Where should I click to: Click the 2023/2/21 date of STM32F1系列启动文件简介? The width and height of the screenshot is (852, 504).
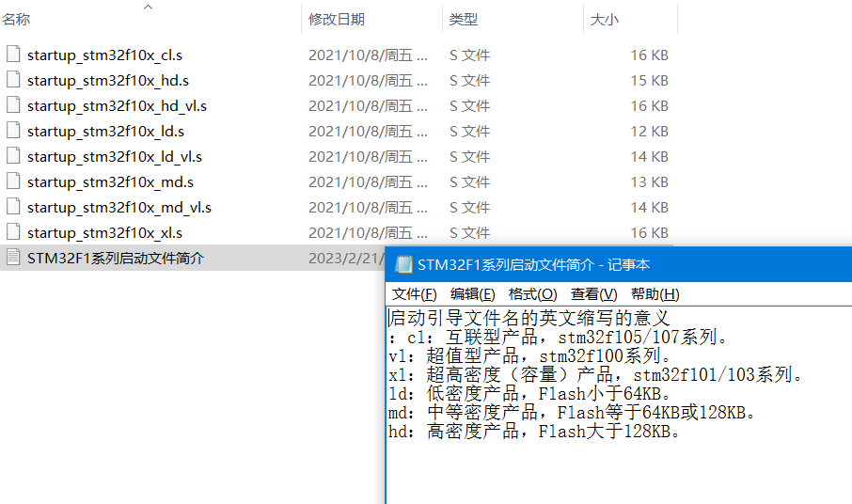(x=346, y=258)
